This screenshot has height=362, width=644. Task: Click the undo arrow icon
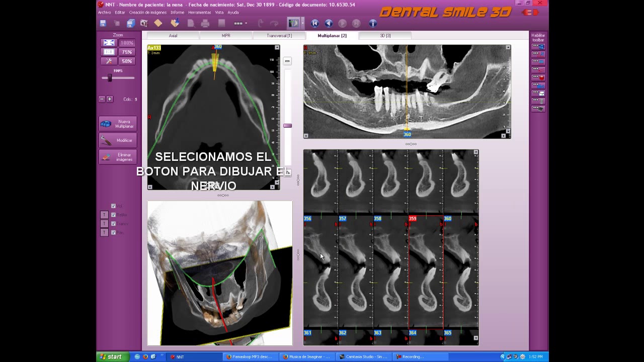coord(260,23)
